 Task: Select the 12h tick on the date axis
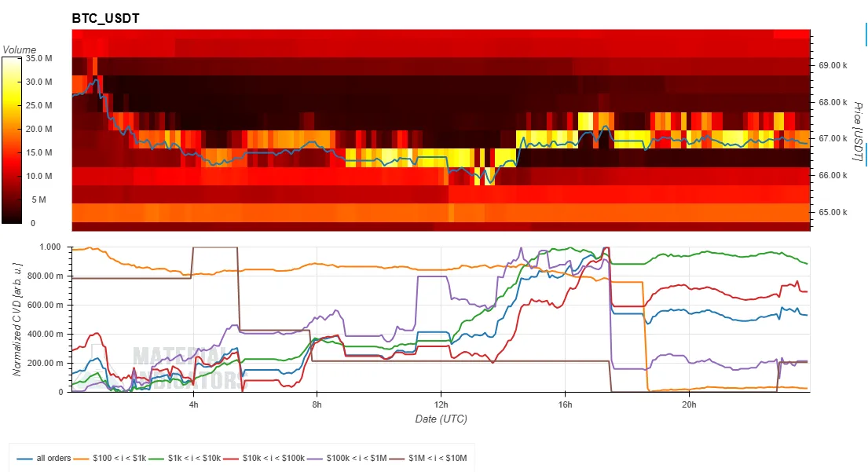coord(441,404)
